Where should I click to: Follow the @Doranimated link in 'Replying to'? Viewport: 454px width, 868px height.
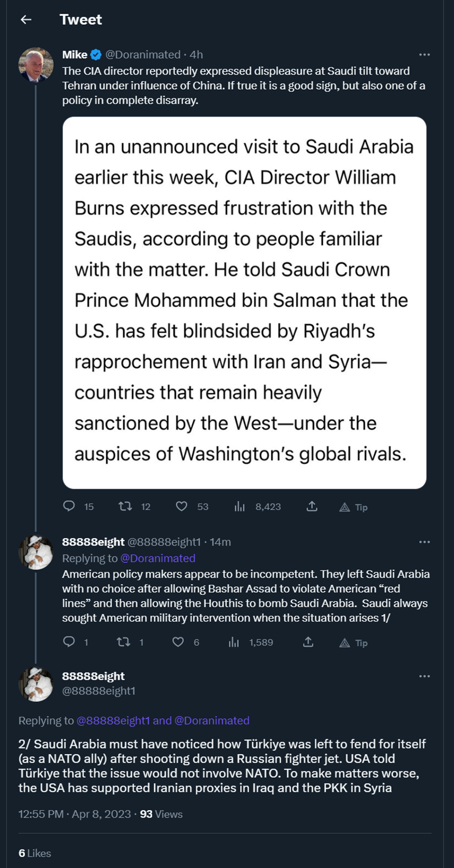pos(158,558)
